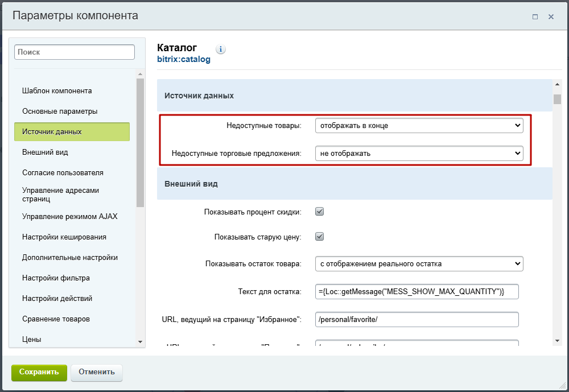569x392 pixels.
Task: Open Согласие пользователя section
Action: [x=63, y=173]
